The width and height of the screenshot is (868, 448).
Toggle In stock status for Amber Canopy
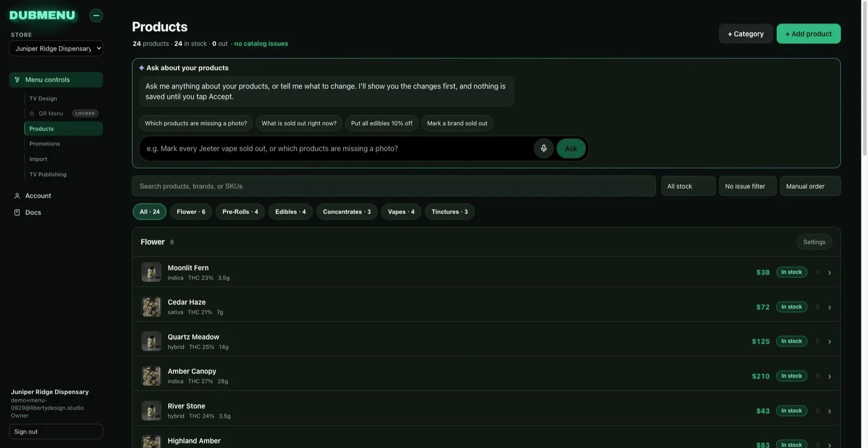792,376
